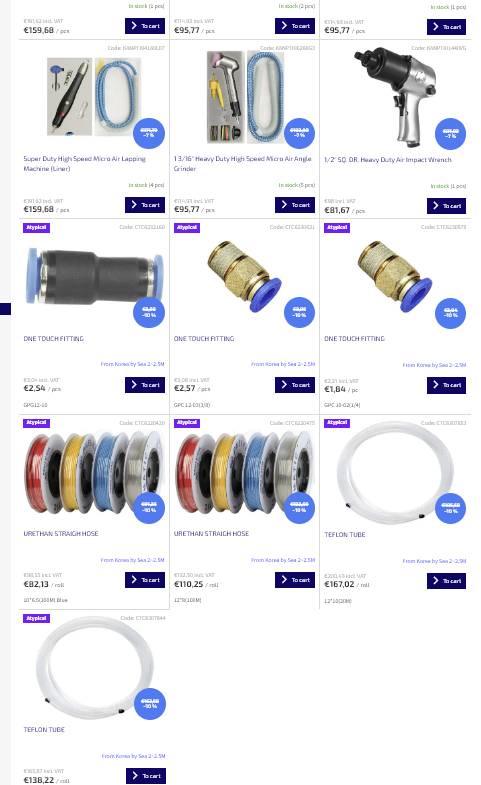Click the Atypical badge on €167,02 Teflon Tube

click(x=337, y=423)
